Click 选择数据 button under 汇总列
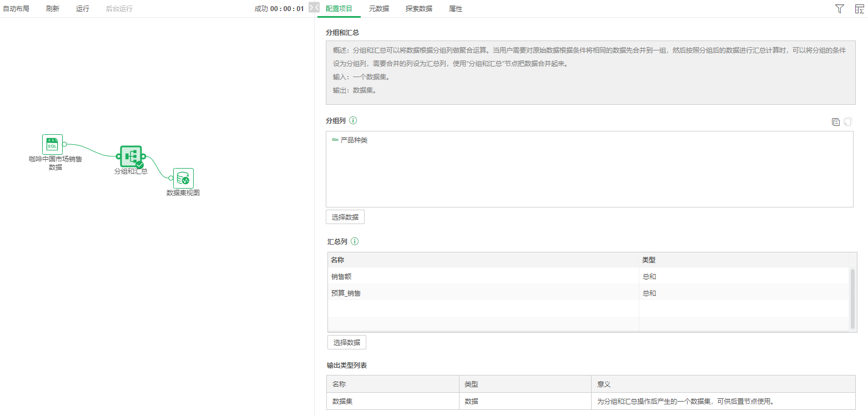 click(x=346, y=342)
